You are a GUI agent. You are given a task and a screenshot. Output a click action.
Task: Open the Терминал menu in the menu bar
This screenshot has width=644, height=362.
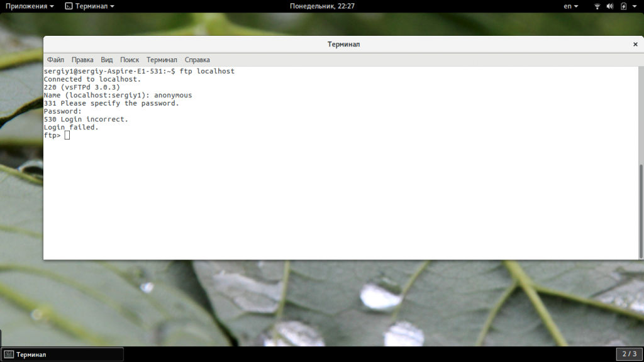(162, 60)
